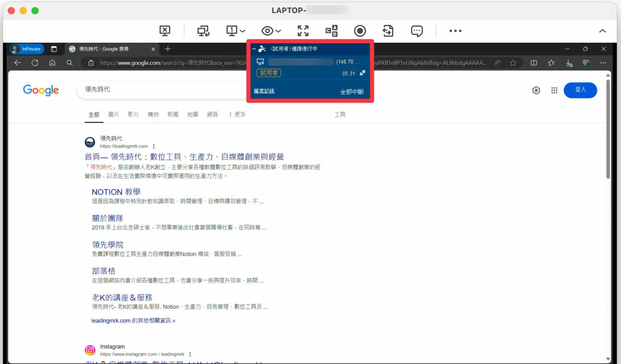The image size is (621, 364).
Task: End the remote session via screen-X icon
Action: [x=165, y=30]
